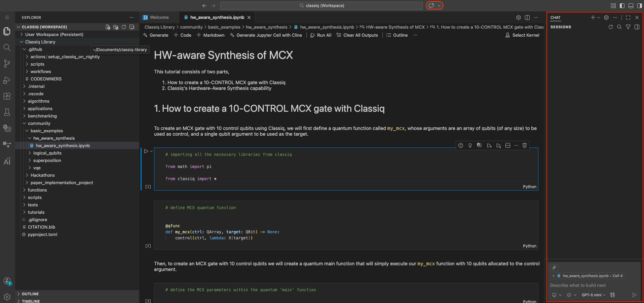Viewport: 644px width, 303px height.
Task: Attach context with the paperclip icon
Action: pos(554,268)
